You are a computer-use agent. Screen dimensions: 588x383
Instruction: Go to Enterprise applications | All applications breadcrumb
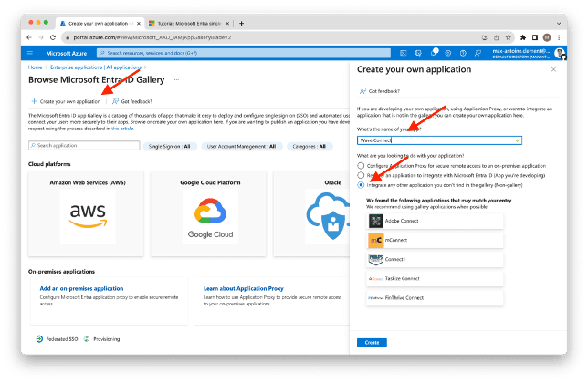pos(96,67)
